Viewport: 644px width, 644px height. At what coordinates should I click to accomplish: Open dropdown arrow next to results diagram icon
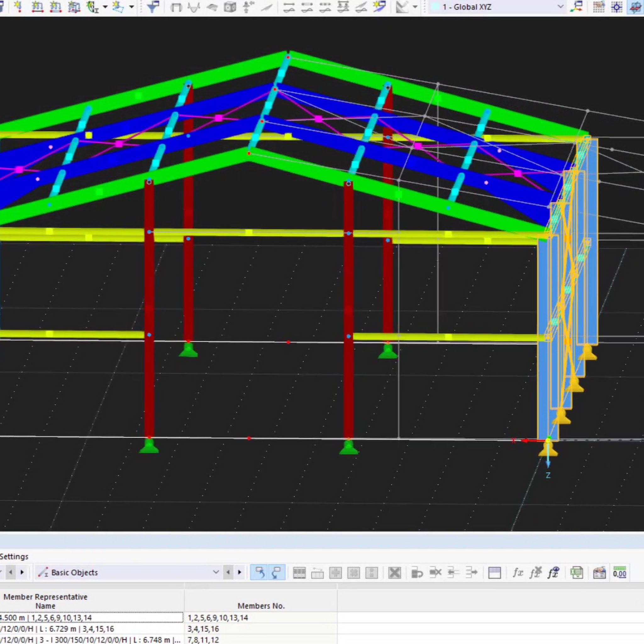click(x=415, y=7)
